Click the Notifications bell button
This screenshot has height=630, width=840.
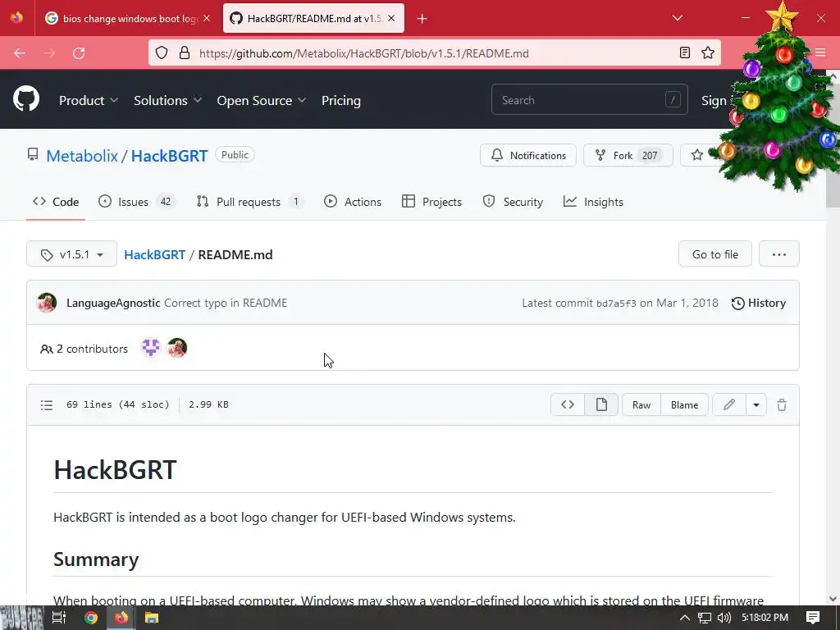click(528, 155)
